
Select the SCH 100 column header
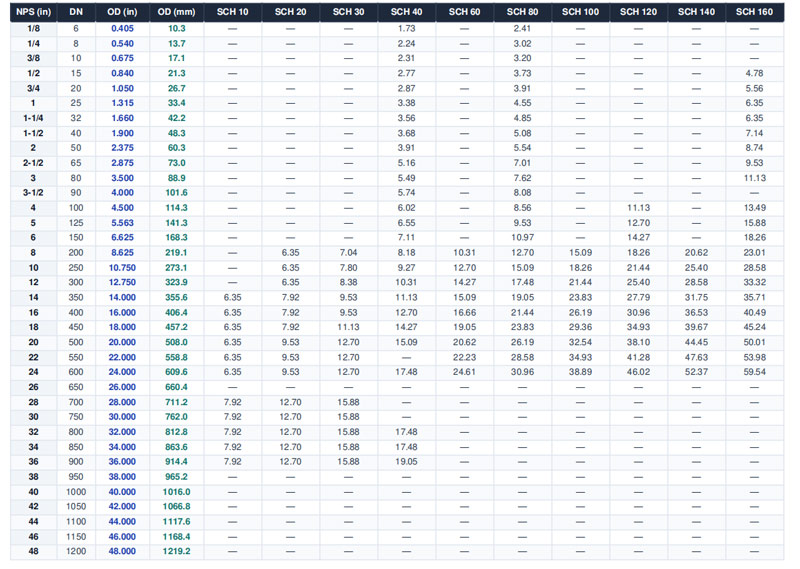click(581, 12)
